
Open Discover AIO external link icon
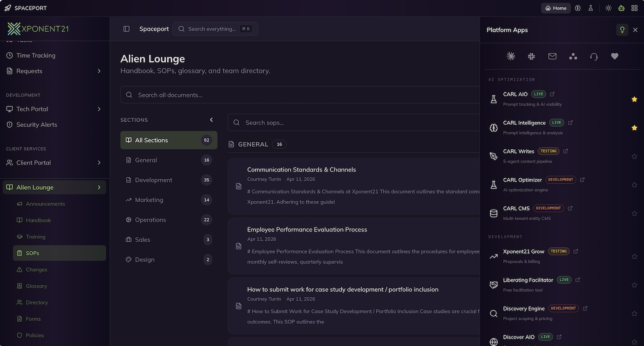[x=559, y=337]
